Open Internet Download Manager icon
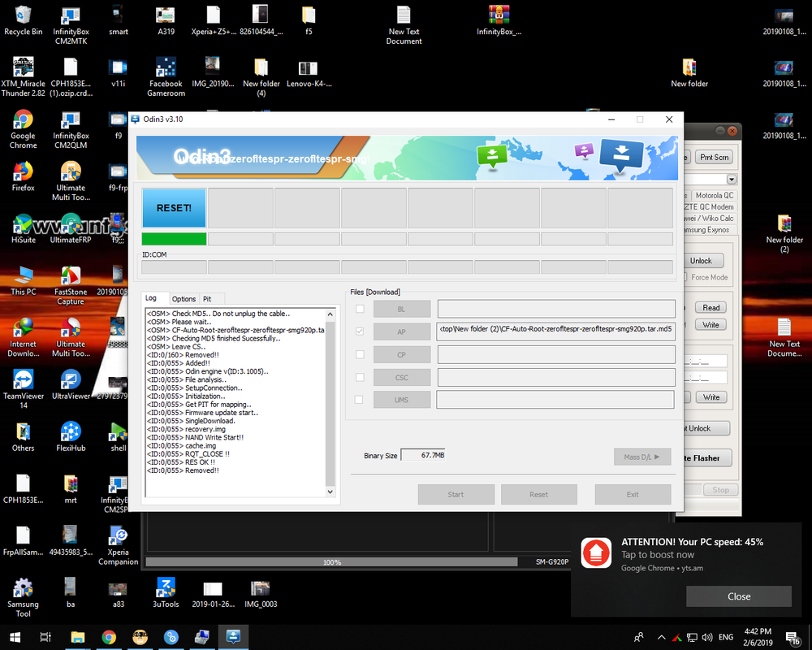812x650 pixels. [24, 337]
